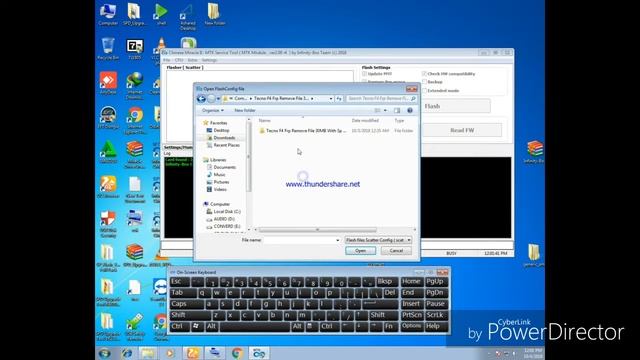
Task: Sort by the Name column header
Action: pyautogui.click(x=264, y=121)
